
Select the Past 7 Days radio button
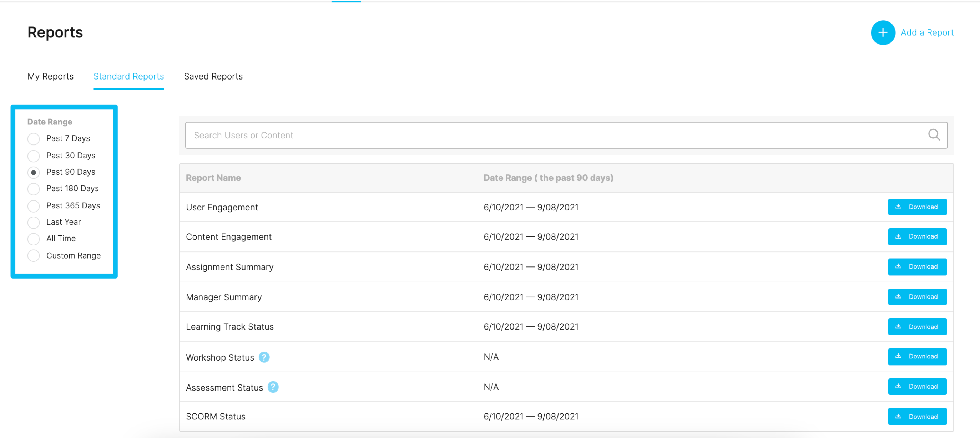pos(34,139)
